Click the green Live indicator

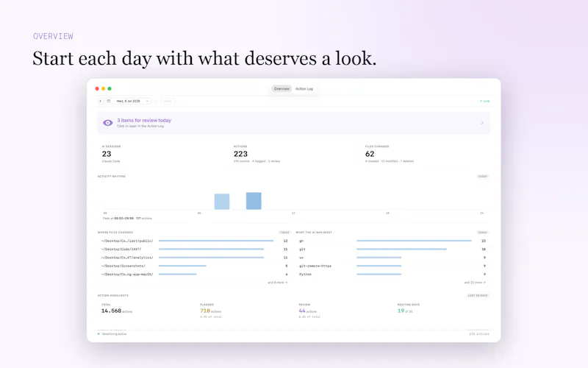coord(484,101)
